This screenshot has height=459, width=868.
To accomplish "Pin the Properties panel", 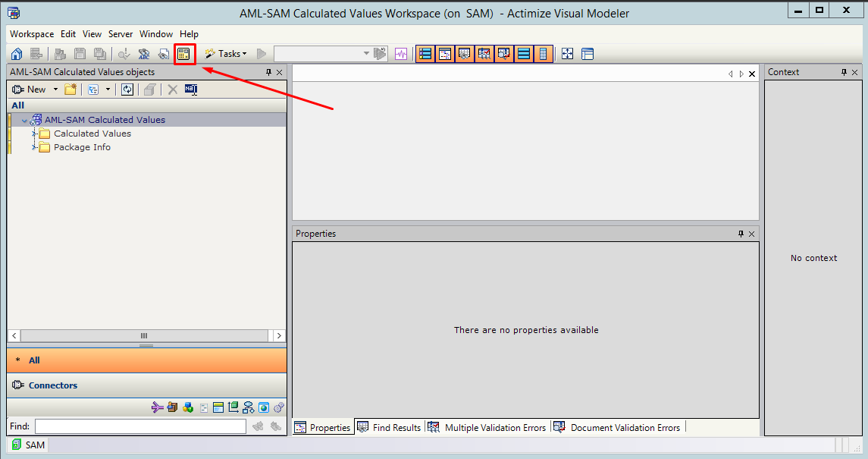I will pos(741,234).
